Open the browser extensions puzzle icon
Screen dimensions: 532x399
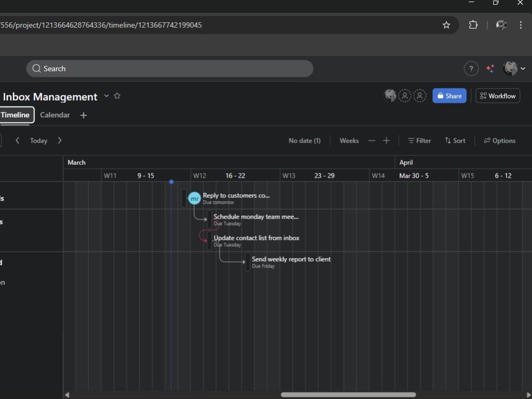coord(473,25)
